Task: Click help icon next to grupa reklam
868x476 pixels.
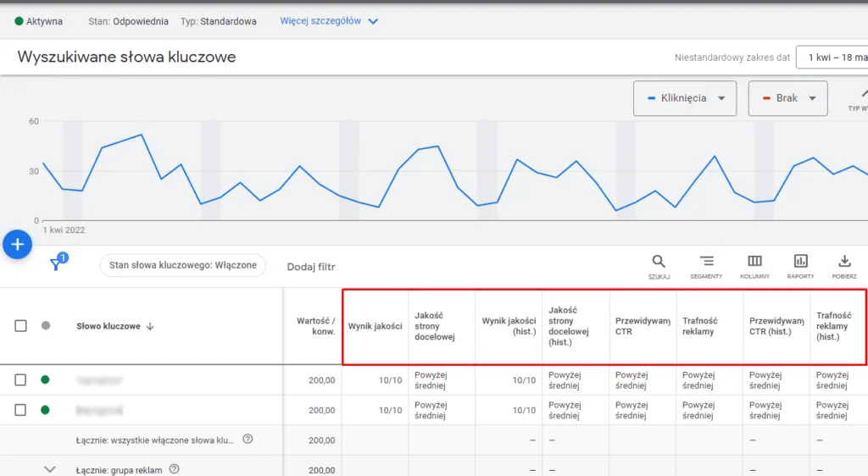Action: pyautogui.click(x=175, y=469)
